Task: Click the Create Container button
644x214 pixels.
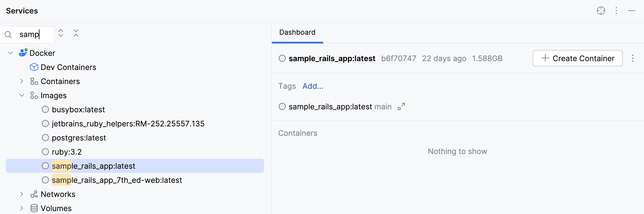Action: 577,58
